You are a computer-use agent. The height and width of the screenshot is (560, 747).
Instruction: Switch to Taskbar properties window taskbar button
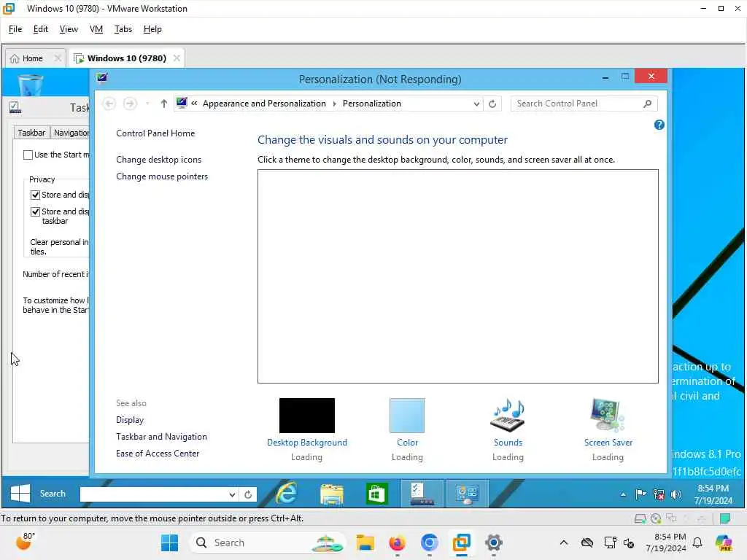[x=422, y=494]
